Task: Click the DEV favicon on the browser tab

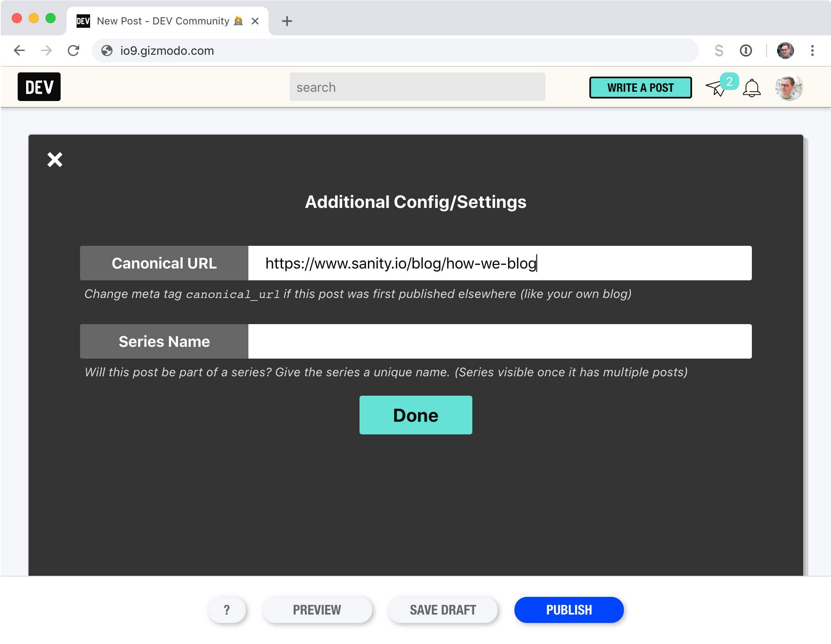Action: point(83,21)
